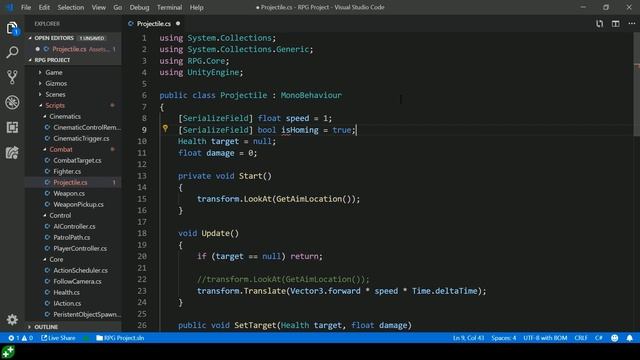Open CombatTarget.cs file
The width and height of the screenshot is (640, 360).
point(77,160)
